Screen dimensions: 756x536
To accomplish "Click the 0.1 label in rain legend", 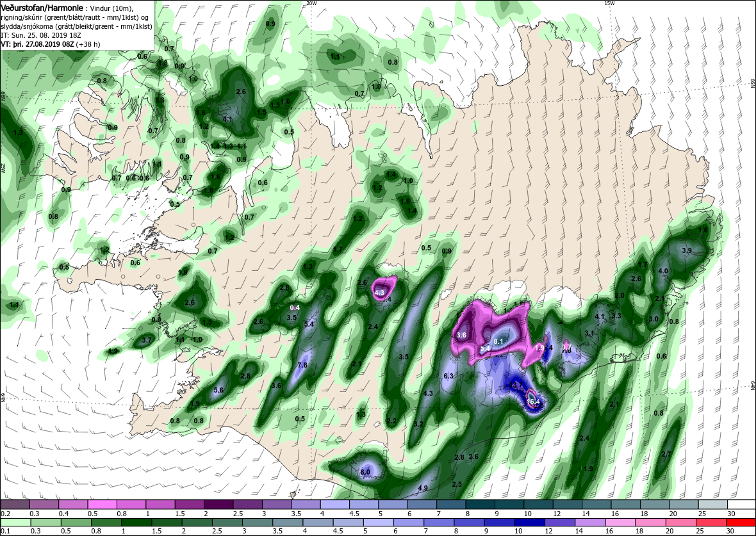I will coord(5,531).
